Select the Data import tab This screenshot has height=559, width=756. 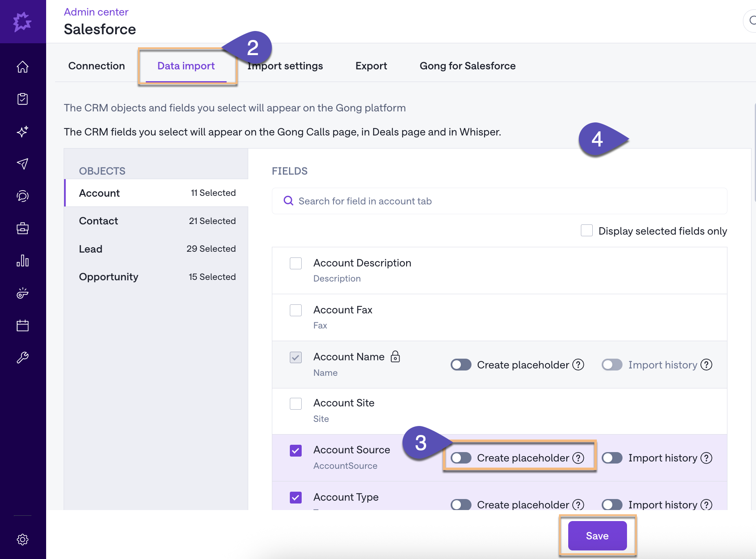(186, 66)
